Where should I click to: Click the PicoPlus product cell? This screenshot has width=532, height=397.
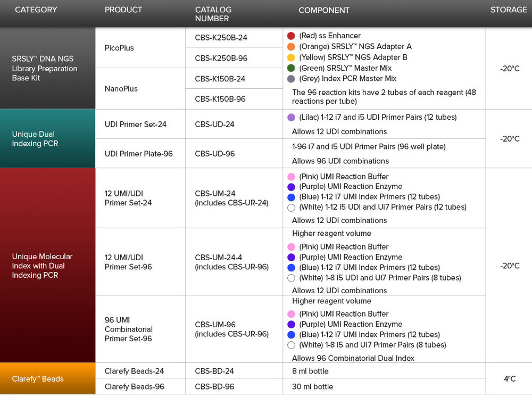[140, 48]
